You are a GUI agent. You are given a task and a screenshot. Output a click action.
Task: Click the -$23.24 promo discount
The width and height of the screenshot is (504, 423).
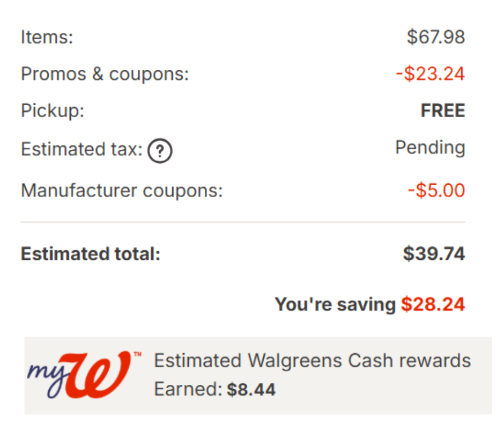(430, 74)
